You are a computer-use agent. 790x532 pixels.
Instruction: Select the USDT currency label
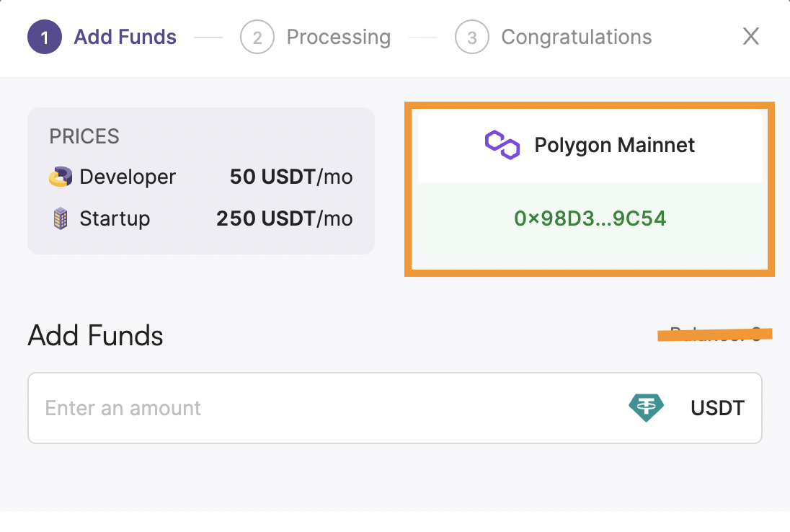point(717,408)
